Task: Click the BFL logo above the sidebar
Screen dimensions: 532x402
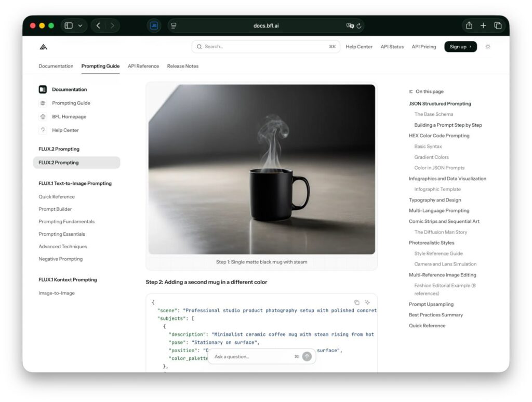Action: pyautogui.click(x=44, y=46)
